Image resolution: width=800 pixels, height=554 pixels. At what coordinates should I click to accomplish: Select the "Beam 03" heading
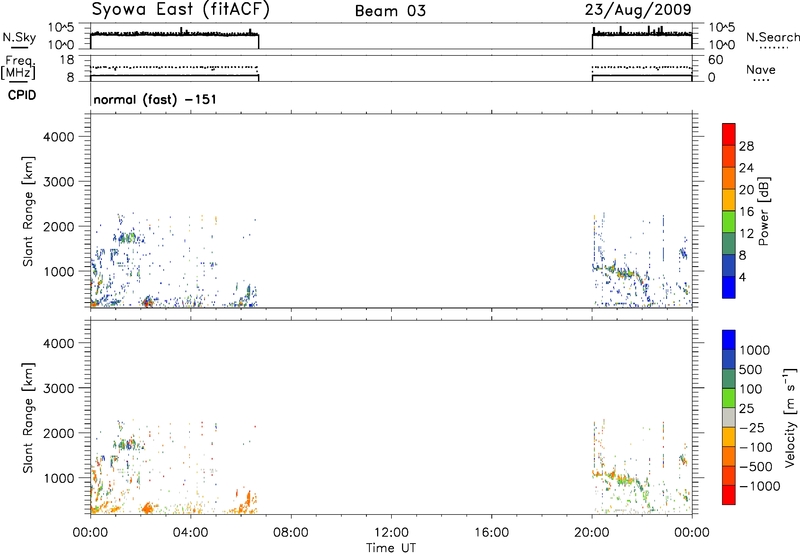point(390,11)
